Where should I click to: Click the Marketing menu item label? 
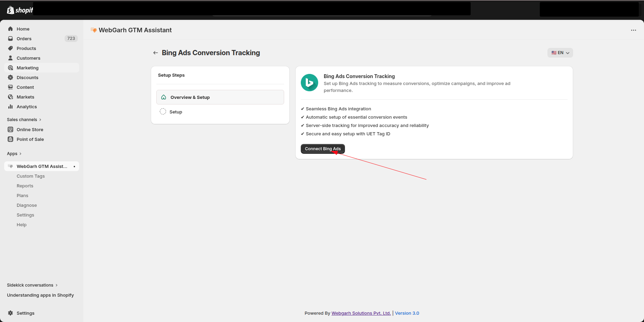(x=27, y=68)
